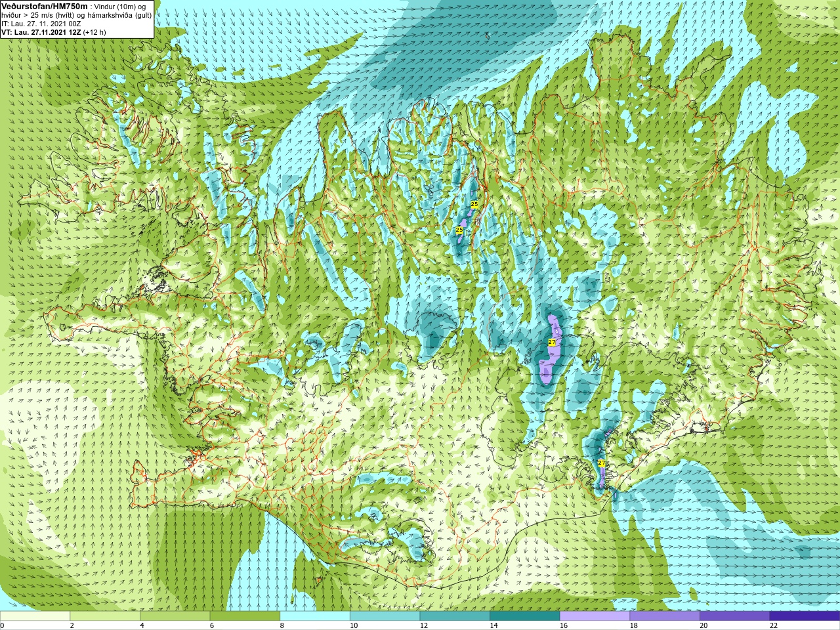Select the 'IT: Lau. 27. 11. 2021 00Z' line

point(41,24)
